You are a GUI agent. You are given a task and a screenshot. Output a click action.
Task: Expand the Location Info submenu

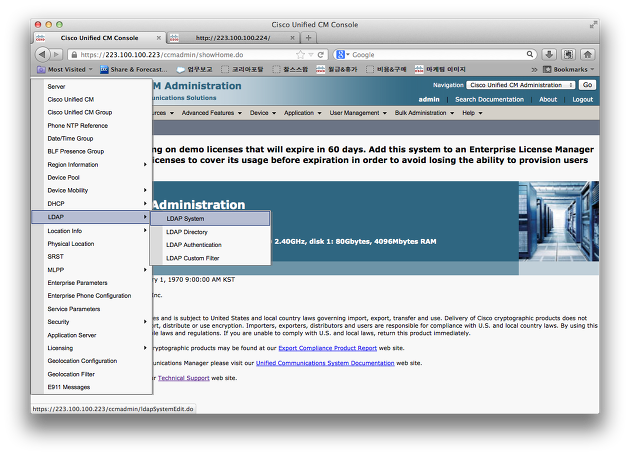pyautogui.click(x=92, y=231)
